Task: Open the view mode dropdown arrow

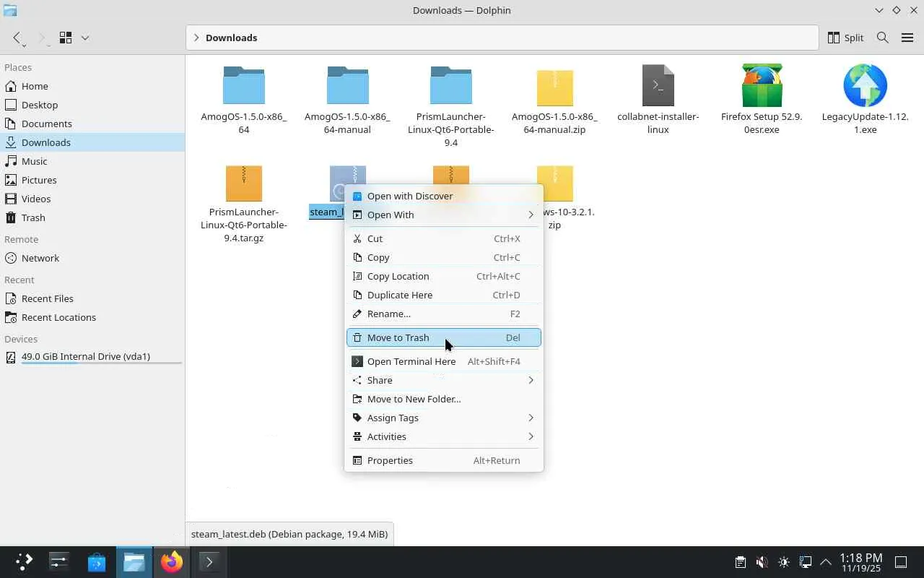Action: click(84, 38)
